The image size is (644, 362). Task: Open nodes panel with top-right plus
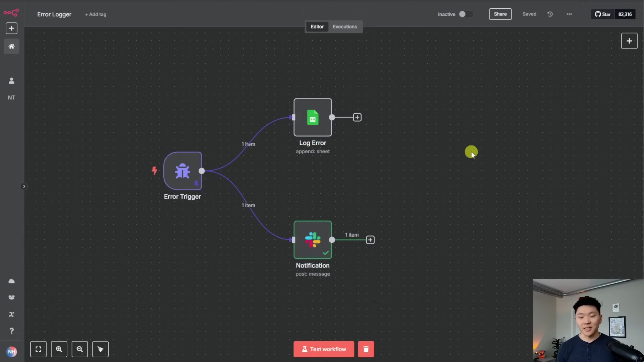tap(629, 41)
